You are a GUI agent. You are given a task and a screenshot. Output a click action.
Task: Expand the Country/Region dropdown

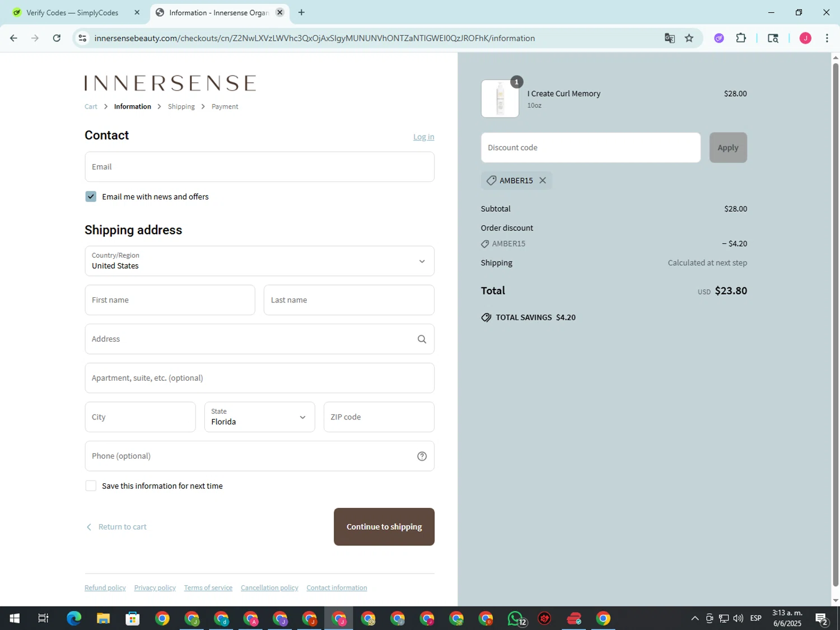click(259, 261)
